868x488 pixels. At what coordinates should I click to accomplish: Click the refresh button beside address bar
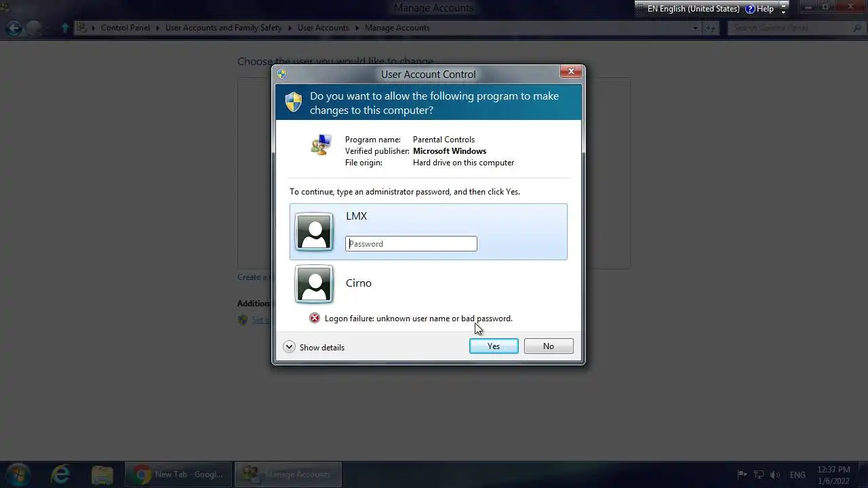(710, 28)
